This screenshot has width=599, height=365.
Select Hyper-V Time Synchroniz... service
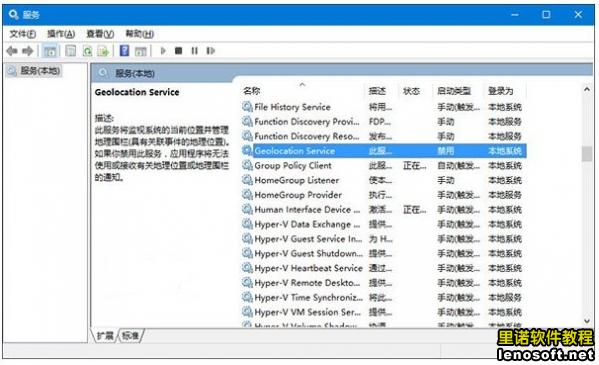[x=384, y=297]
